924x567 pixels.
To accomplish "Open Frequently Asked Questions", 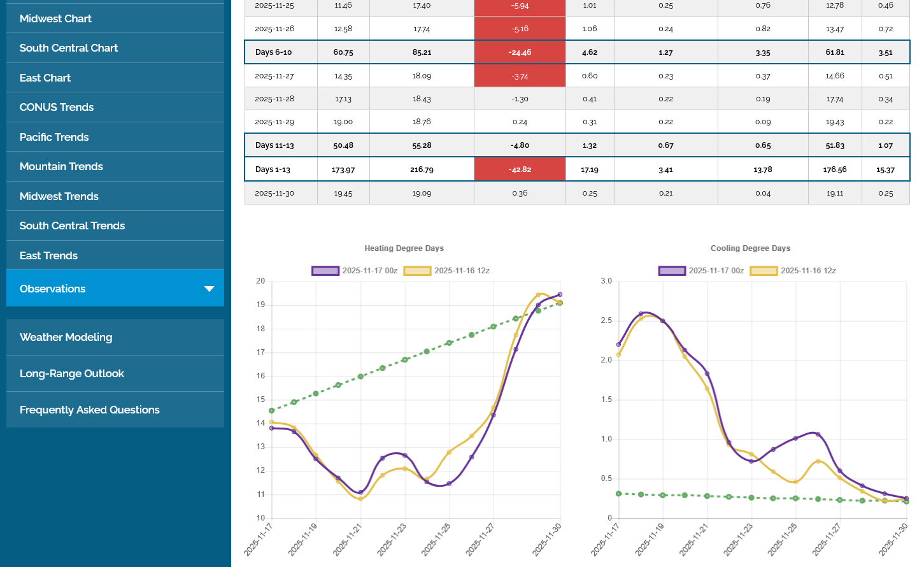I will tap(90, 410).
